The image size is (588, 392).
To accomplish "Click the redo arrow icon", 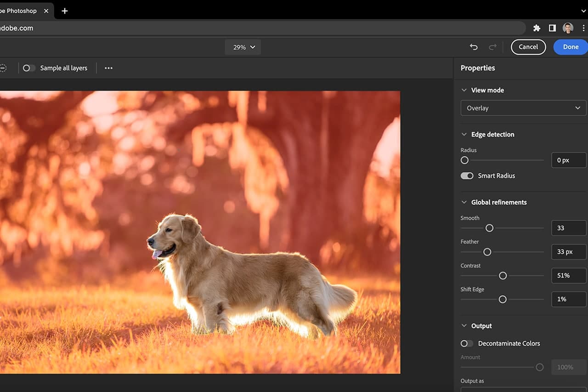I will (492, 47).
